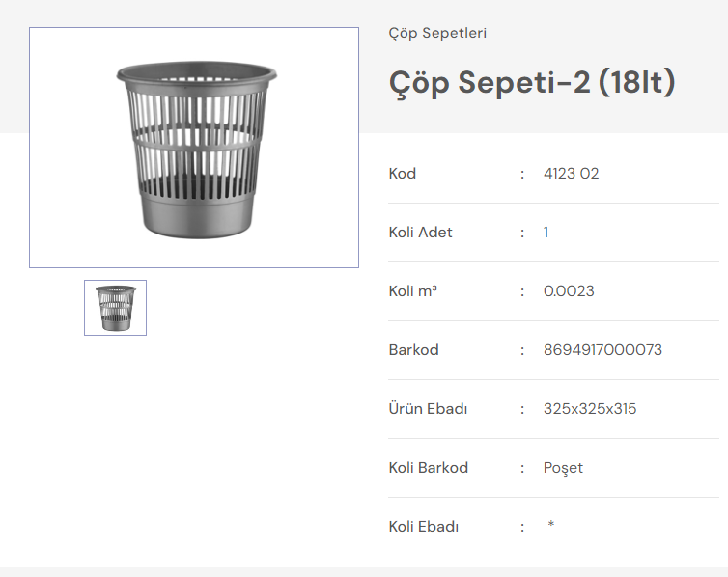
Task: Select the Poşet value
Action: click(563, 468)
